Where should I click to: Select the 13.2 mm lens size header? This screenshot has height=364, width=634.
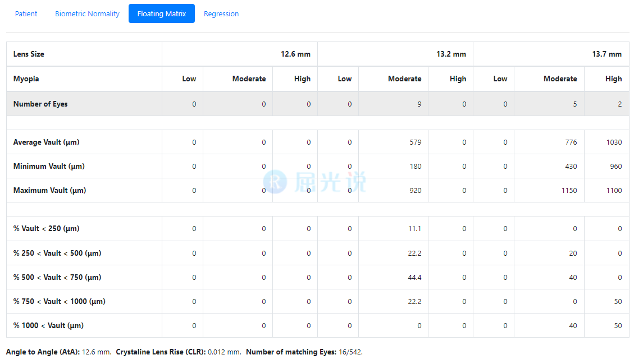click(451, 54)
